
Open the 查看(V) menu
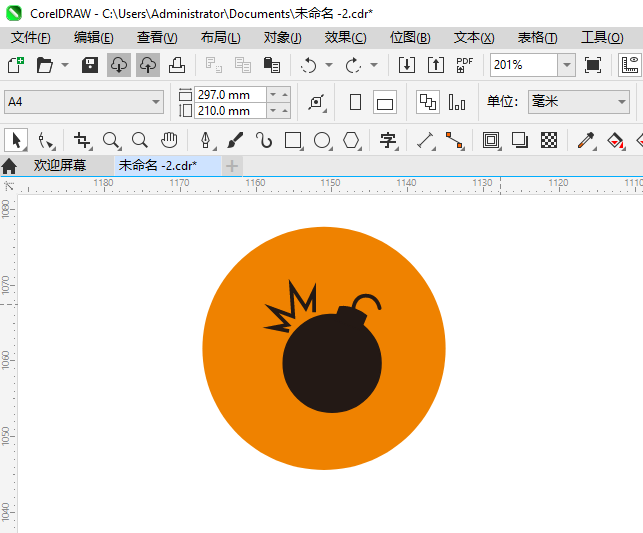[157, 38]
